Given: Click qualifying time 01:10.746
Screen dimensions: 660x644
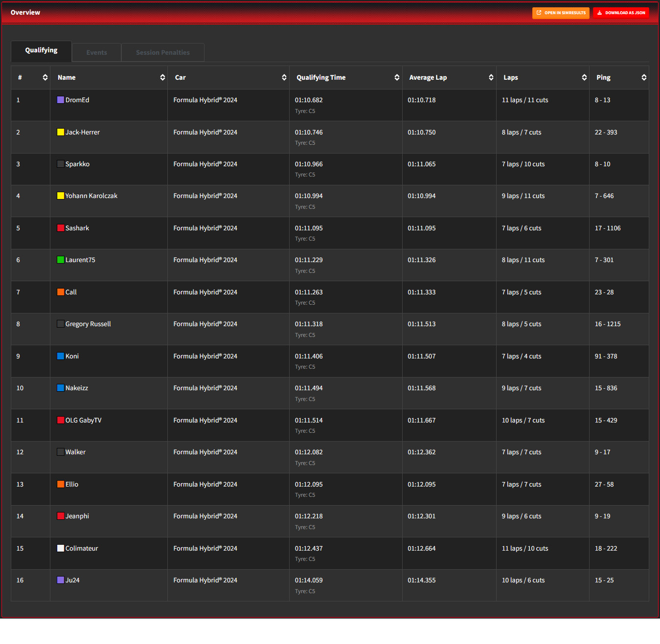Looking at the screenshot, I should point(309,132).
